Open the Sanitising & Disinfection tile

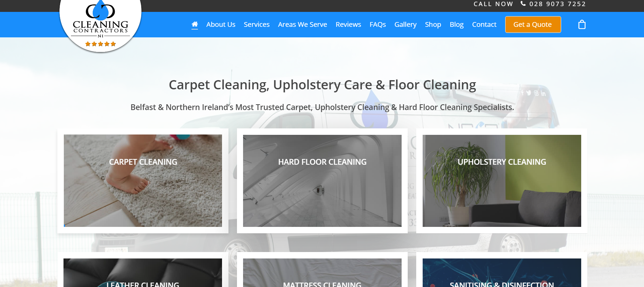click(x=502, y=273)
